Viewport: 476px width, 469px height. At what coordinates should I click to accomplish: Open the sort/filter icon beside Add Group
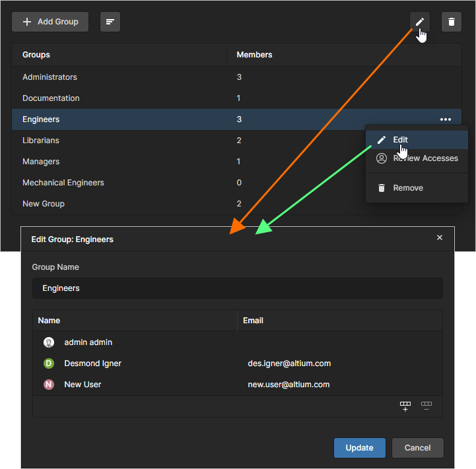(x=110, y=22)
